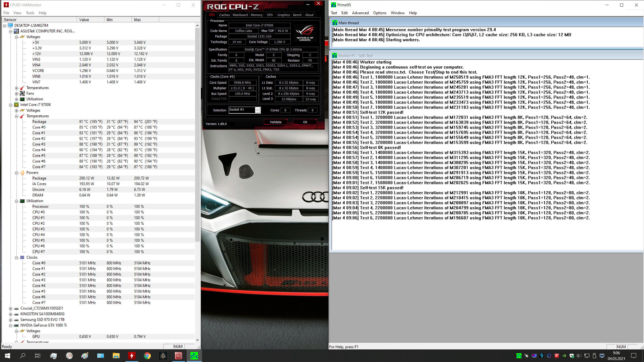Screen dimensions: 644x362
Task: Click the Validate button in CPU-Z
Action: point(275,122)
